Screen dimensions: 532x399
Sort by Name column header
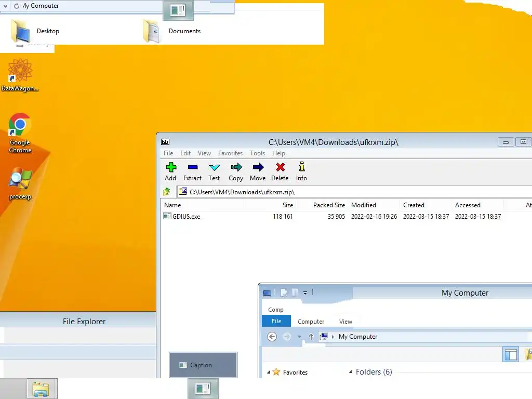click(x=203, y=205)
